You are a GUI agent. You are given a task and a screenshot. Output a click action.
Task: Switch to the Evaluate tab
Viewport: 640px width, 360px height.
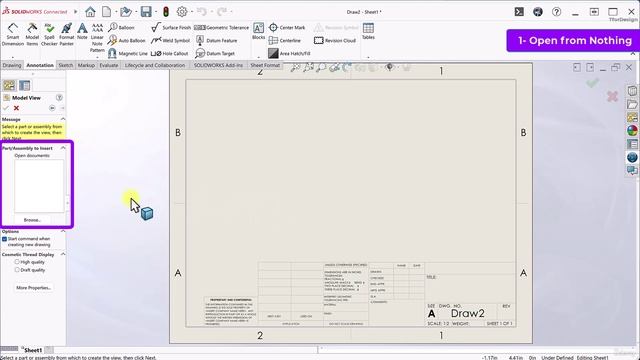109,65
